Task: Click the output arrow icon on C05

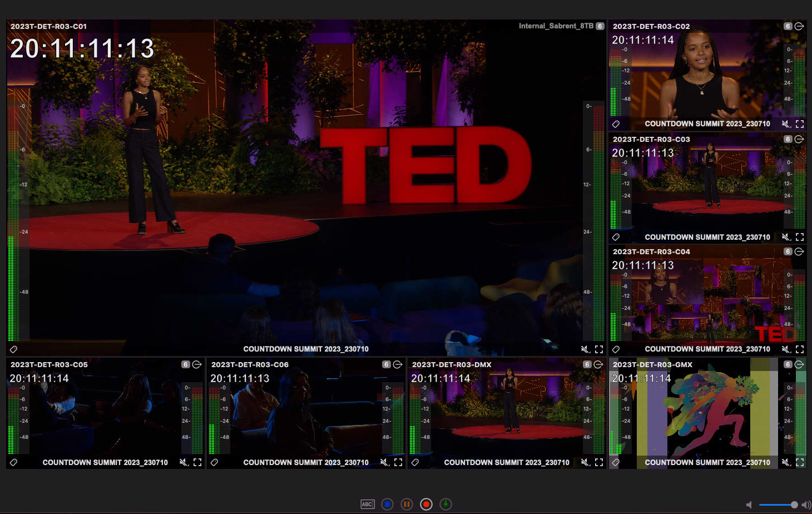Action: (x=197, y=364)
